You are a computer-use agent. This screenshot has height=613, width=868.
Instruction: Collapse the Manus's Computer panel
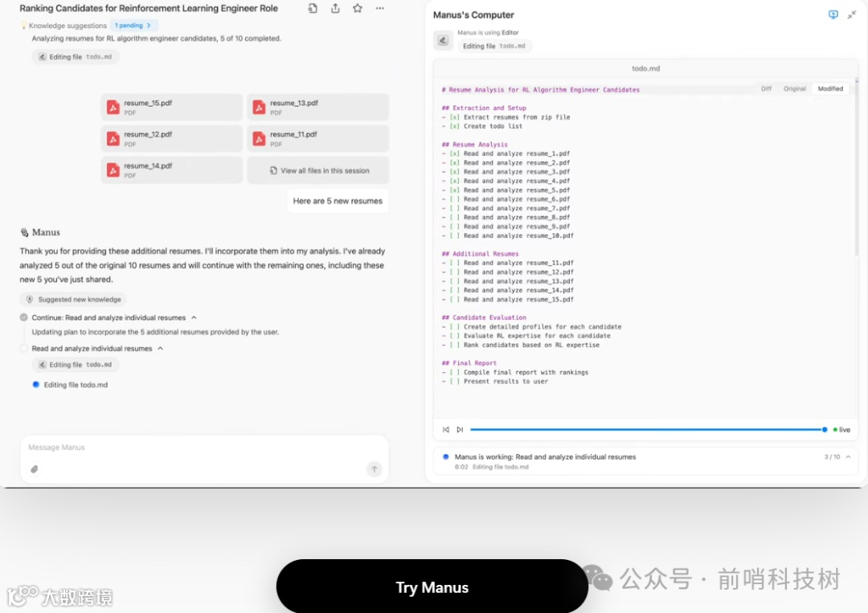tap(851, 14)
